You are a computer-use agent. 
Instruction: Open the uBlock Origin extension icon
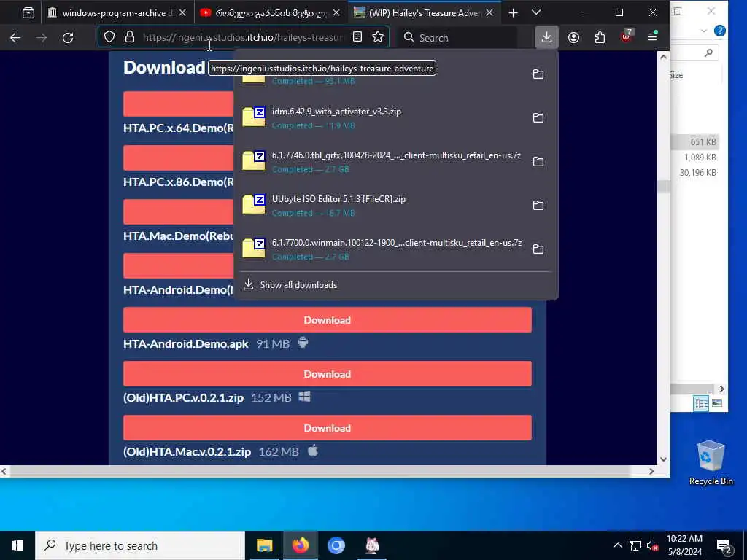coord(627,36)
